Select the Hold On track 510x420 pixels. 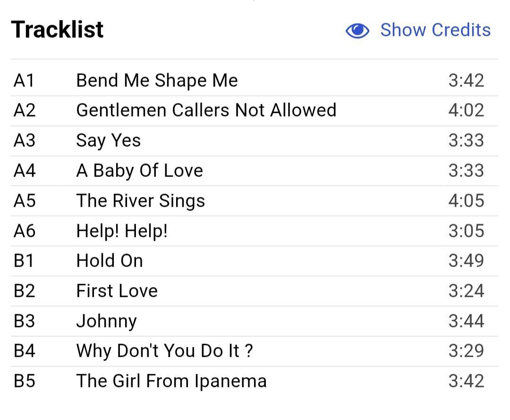tap(110, 260)
